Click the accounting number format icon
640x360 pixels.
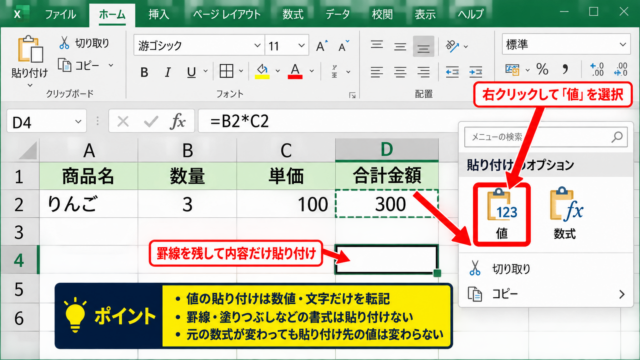pos(512,70)
